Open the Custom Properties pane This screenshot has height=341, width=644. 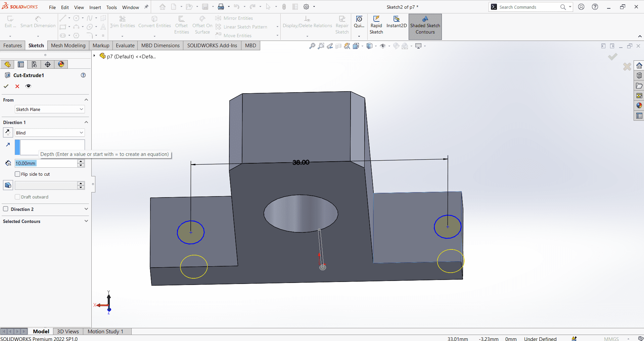coord(639,116)
